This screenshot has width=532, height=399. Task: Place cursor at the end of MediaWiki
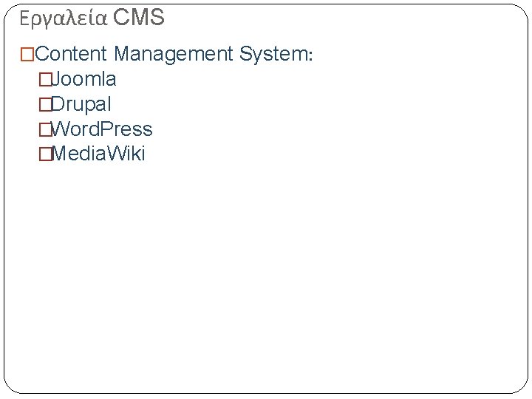tap(146, 154)
